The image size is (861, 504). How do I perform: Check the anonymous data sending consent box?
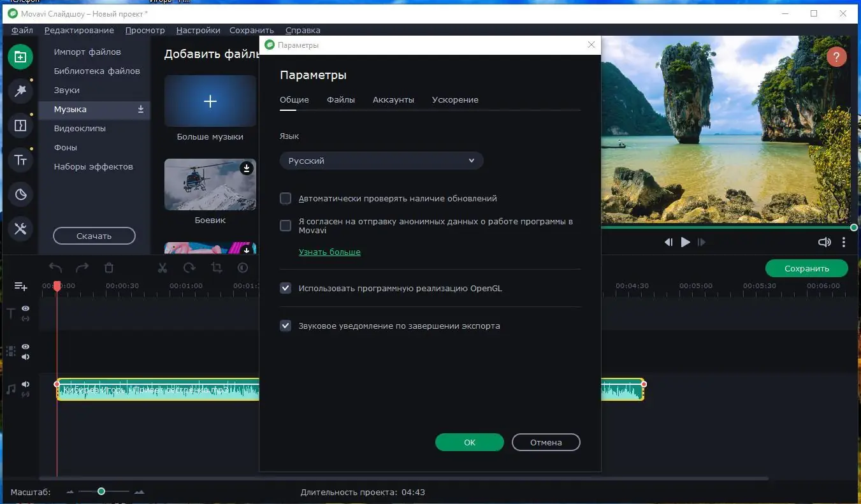point(286,226)
